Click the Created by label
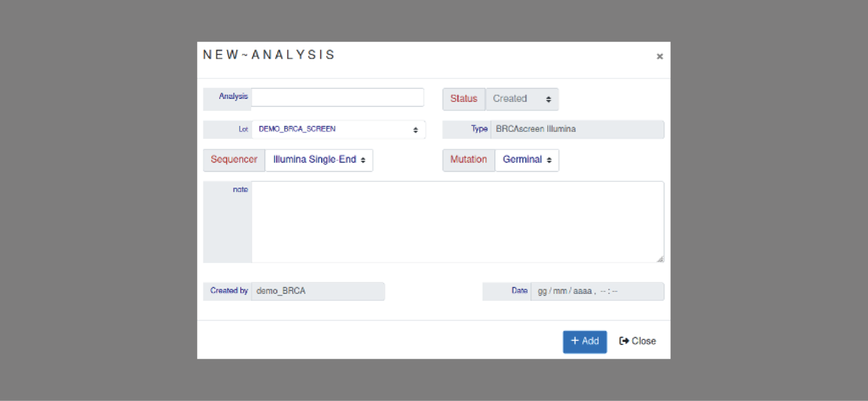This screenshot has width=868, height=401. coord(229,291)
